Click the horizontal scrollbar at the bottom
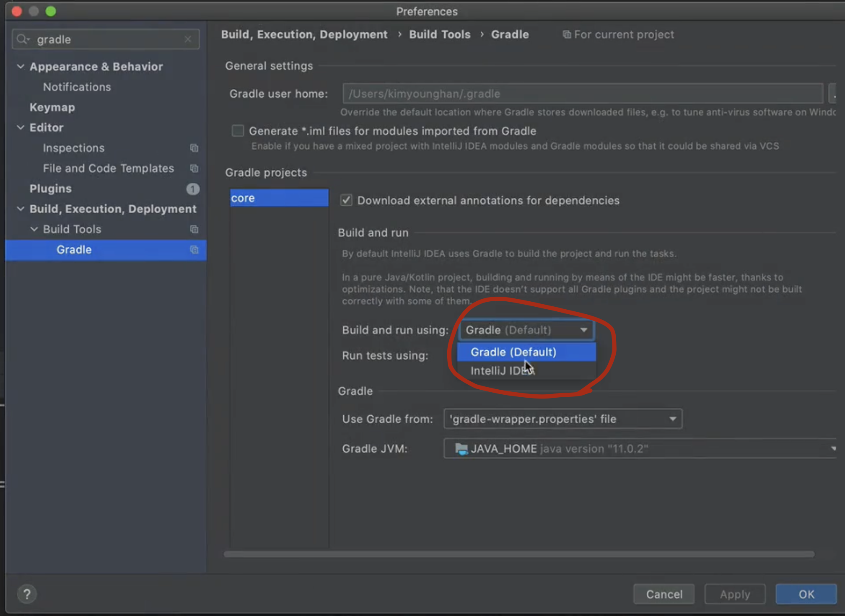Image resolution: width=845 pixels, height=616 pixels. click(x=519, y=554)
